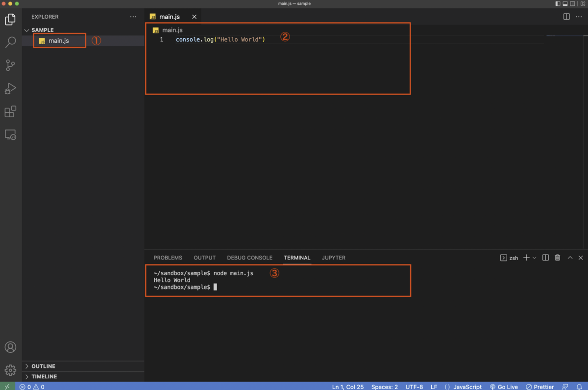The width and height of the screenshot is (588, 390).
Task: Change file encoding via UTF-8
Action: (x=414, y=387)
